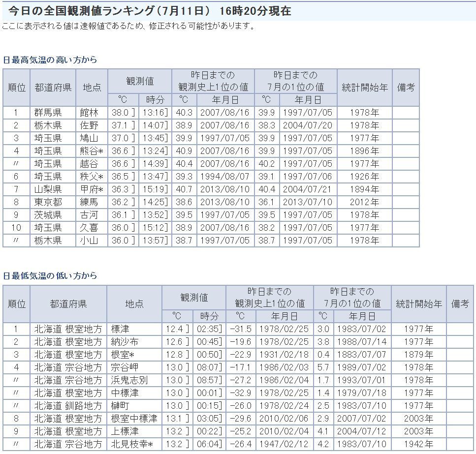This screenshot has height=454, width=476.
Task: Click the 山梨県 prefecture cell
Action: (x=48, y=189)
